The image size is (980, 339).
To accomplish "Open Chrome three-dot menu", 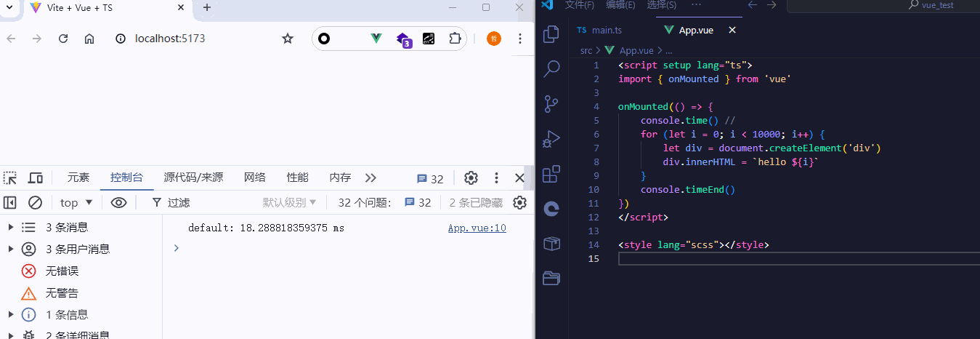I will 519,39.
